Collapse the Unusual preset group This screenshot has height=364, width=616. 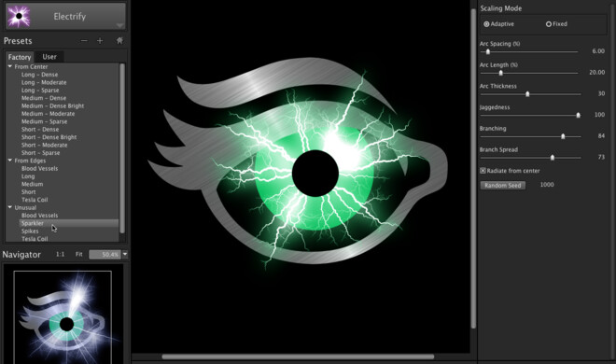pyautogui.click(x=10, y=207)
